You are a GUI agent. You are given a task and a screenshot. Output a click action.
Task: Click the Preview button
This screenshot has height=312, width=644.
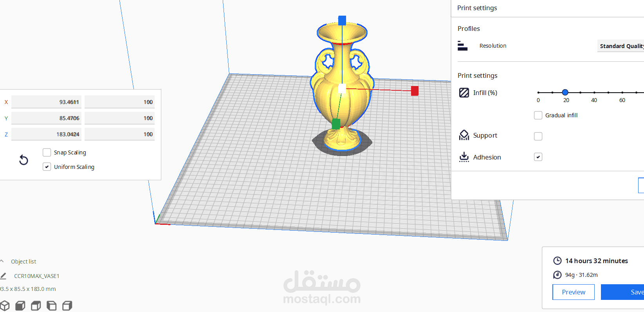coord(574,292)
